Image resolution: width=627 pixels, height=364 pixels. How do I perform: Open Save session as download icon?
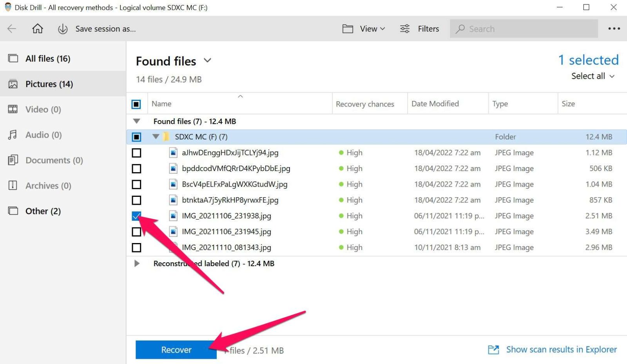tap(62, 28)
